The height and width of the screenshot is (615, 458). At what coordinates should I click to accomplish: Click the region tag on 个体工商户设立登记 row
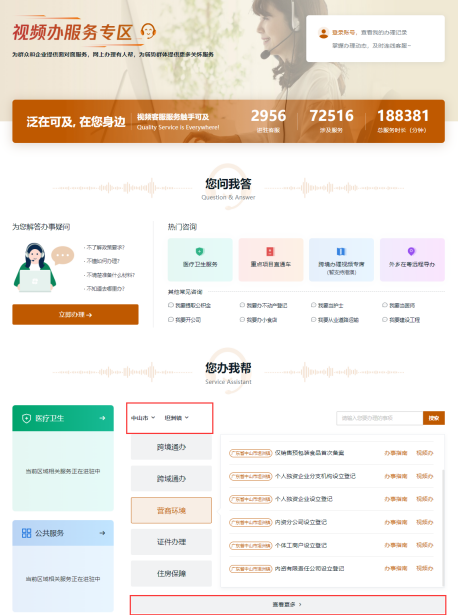pyautogui.click(x=251, y=546)
